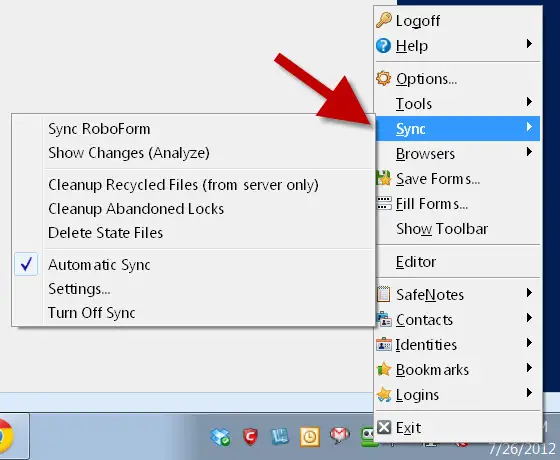Expand the Tools submenu arrow

pos(529,102)
